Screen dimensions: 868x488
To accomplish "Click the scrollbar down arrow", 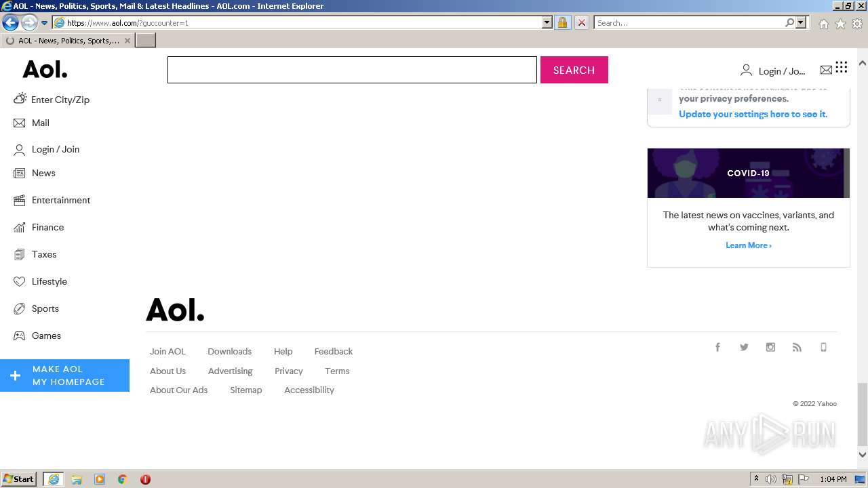I will [863, 455].
